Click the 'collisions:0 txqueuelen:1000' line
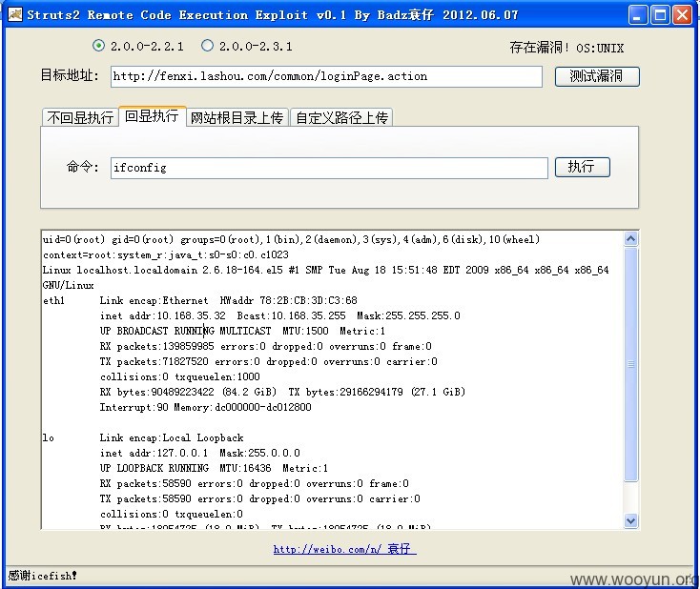The image size is (700, 589). tap(180, 376)
